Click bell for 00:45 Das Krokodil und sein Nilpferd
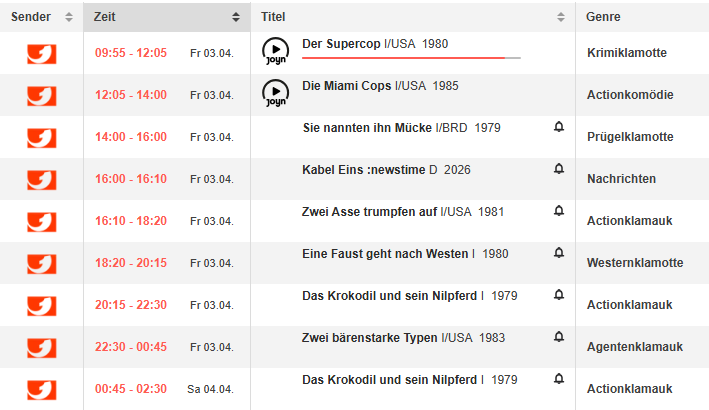Image resolution: width=709 pixels, height=410 pixels. point(559,379)
